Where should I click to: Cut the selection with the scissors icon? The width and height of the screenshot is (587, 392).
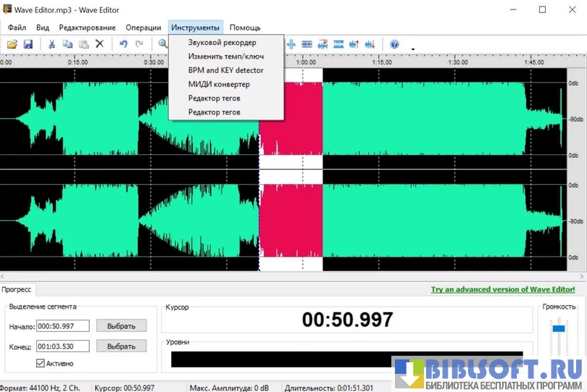(x=52, y=44)
